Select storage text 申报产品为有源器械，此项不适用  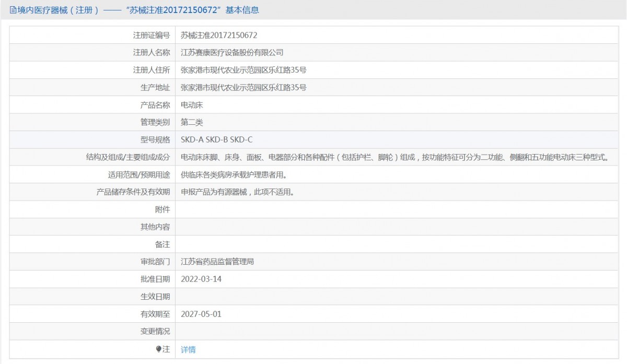tap(237, 192)
